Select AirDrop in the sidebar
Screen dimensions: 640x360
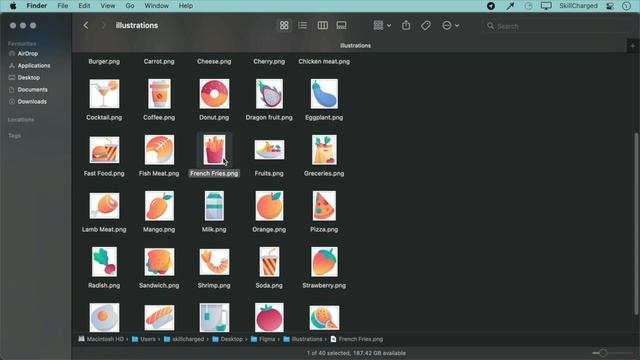point(27,53)
